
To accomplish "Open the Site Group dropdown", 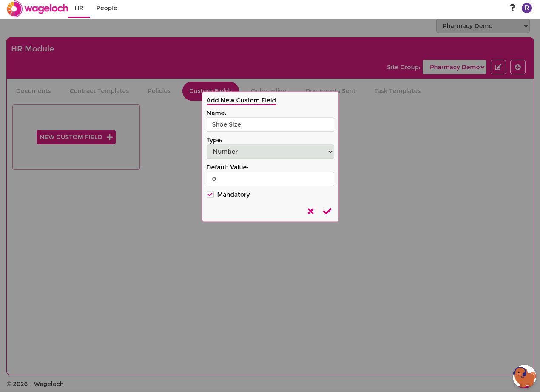I will point(455,67).
